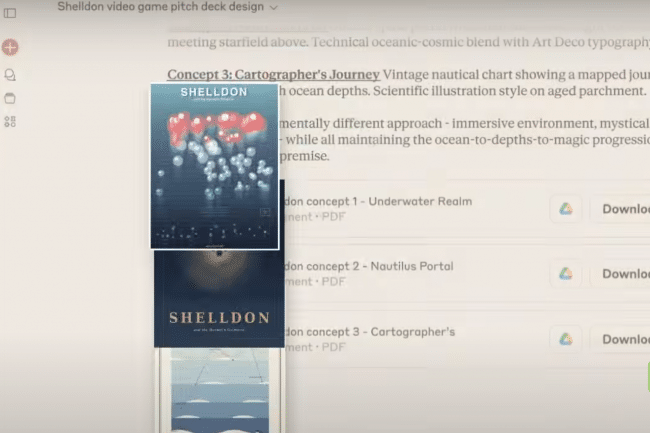
Task: Open Shelldon concept 2 Nautilus Portal file
Action: coord(369,273)
